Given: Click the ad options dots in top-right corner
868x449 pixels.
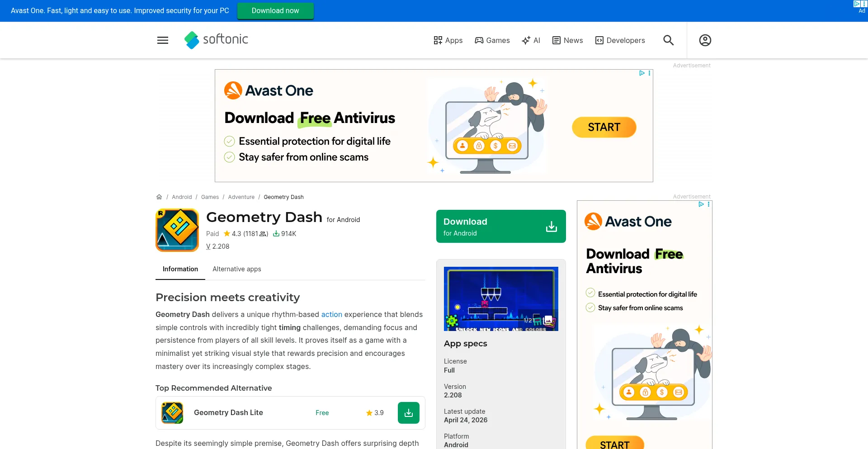Looking at the screenshot, I should pyautogui.click(x=864, y=4).
